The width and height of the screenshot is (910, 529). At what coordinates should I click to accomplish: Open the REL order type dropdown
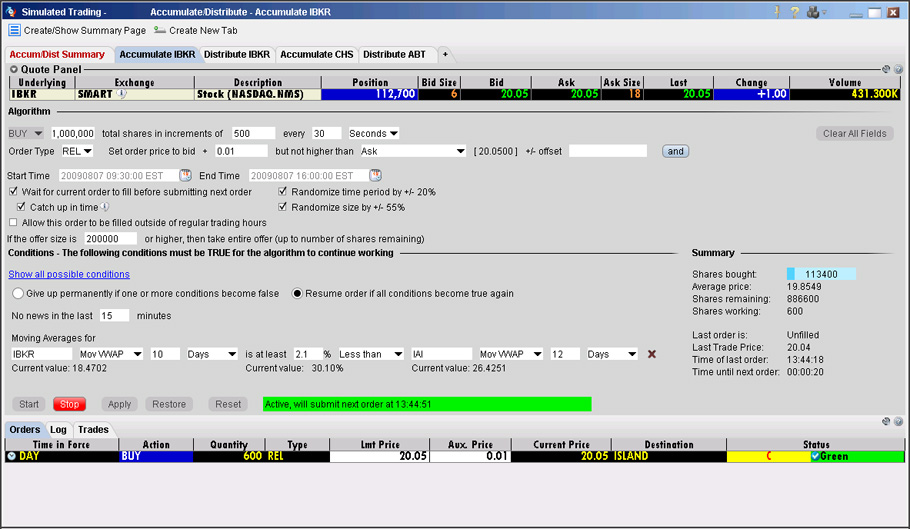coord(77,151)
